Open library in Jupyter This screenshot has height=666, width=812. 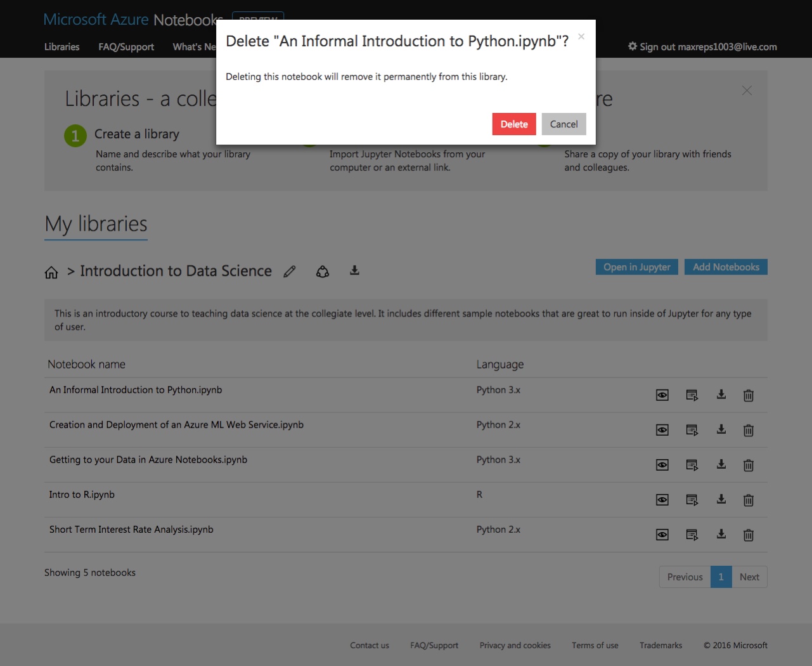[637, 267]
